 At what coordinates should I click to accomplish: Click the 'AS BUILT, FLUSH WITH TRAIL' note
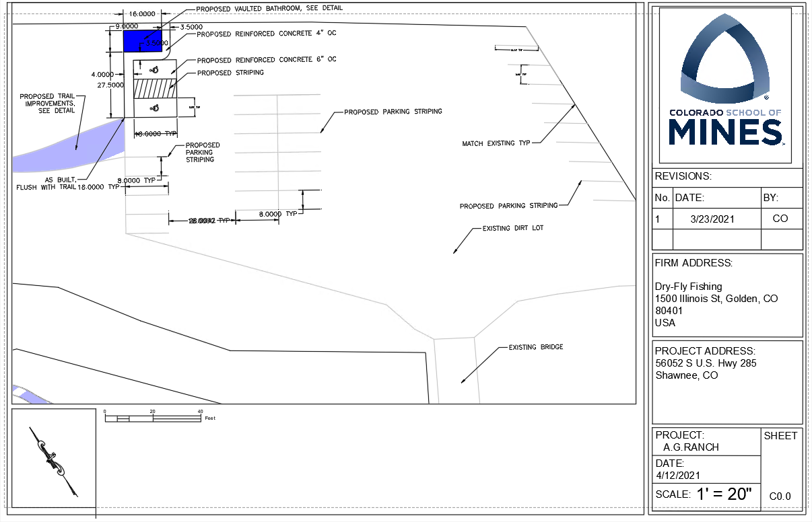point(48,184)
